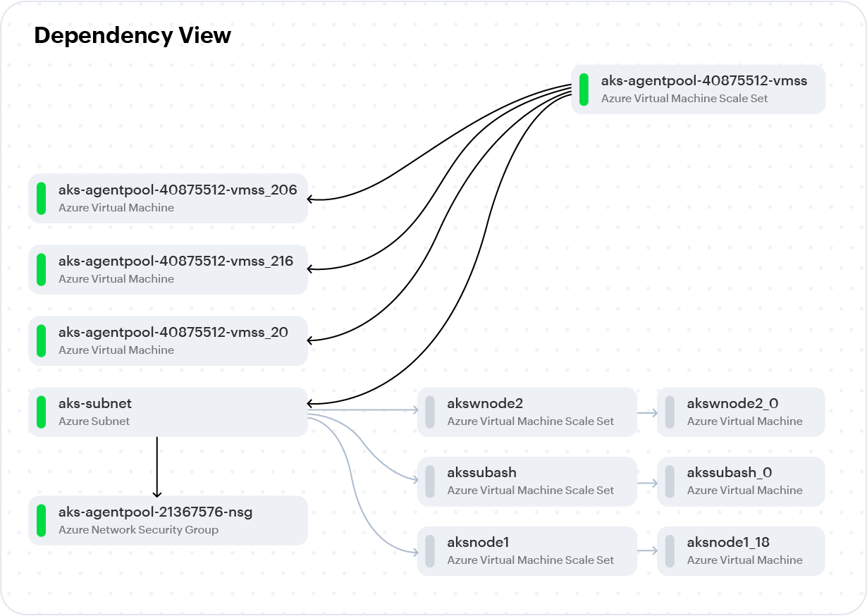The width and height of the screenshot is (867, 616).
Task: Select the aks-subnet node
Action: [168, 412]
